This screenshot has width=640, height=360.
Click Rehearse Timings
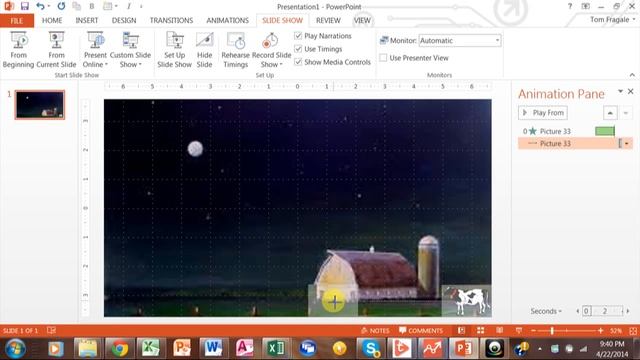(x=236, y=50)
